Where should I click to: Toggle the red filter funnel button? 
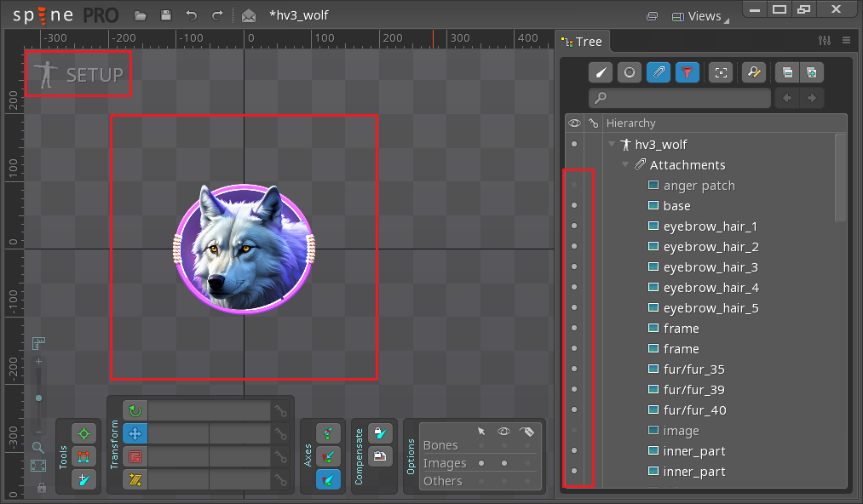click(687, 72)
